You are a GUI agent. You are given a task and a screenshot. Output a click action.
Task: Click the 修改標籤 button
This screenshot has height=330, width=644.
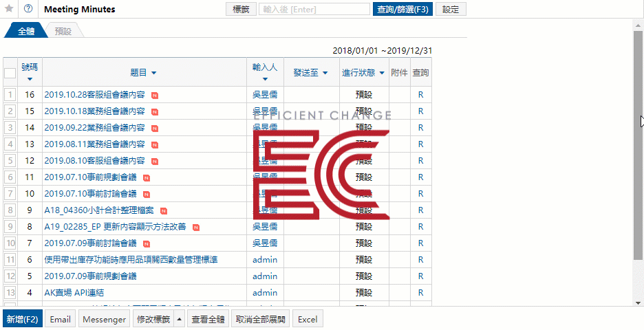pyautogui.click(x=153, y=319)
